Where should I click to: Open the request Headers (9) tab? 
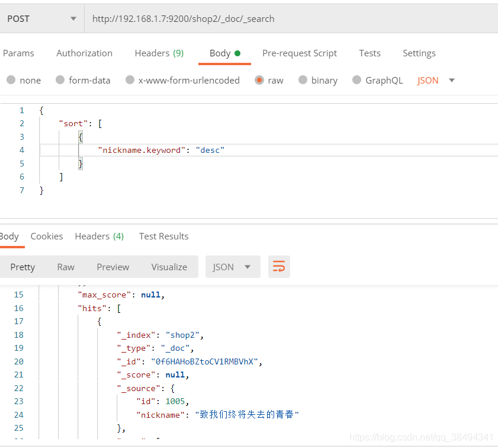[159, 53]
